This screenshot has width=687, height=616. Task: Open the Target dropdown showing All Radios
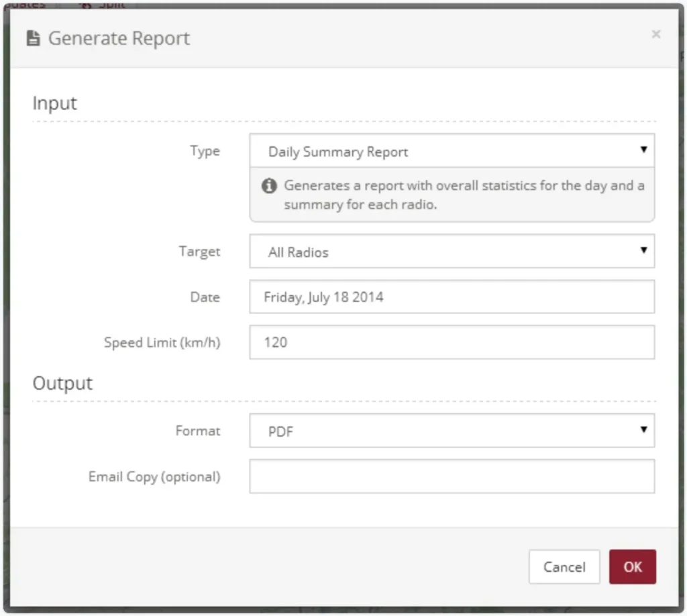pos(452,252)
